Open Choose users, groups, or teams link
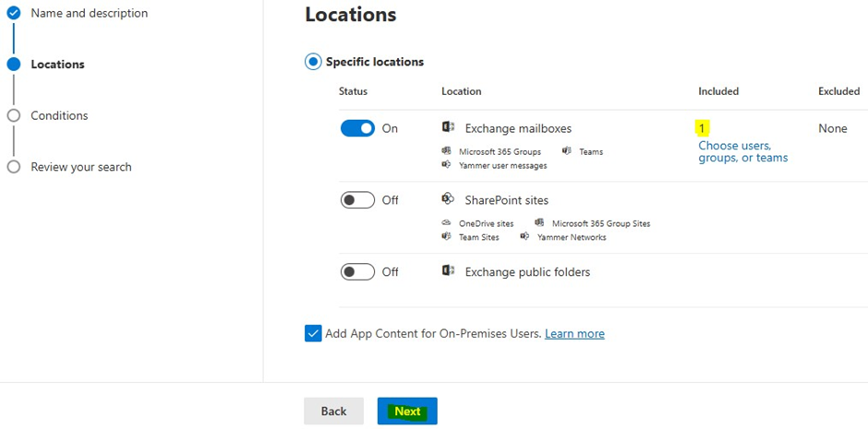 (742, 151)
